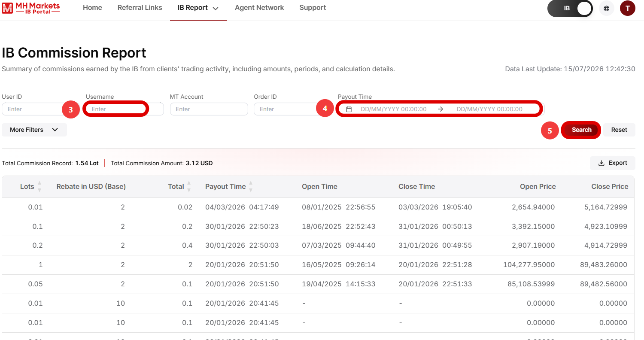The image size is (644, 340).
Task: Click the Close Time column header
Action: 416,187
